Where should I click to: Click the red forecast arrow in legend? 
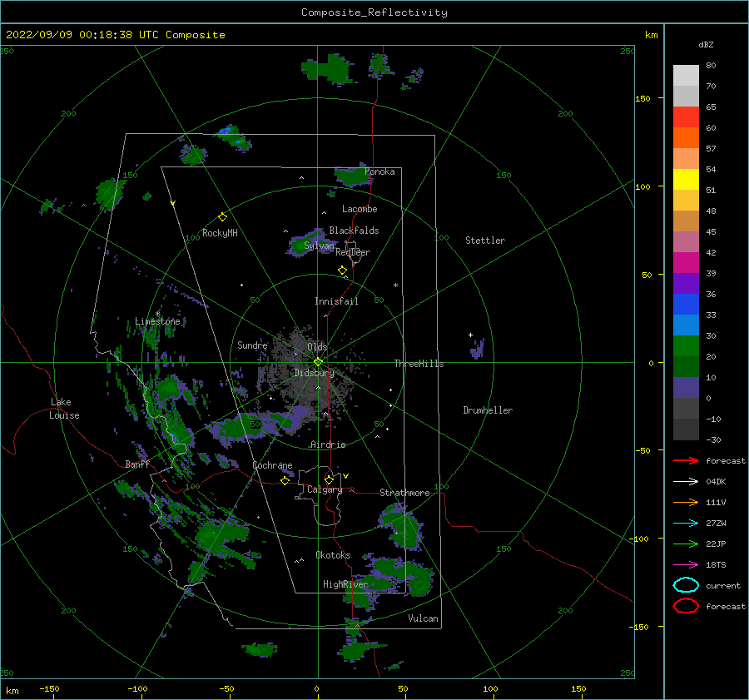(686, 460)
